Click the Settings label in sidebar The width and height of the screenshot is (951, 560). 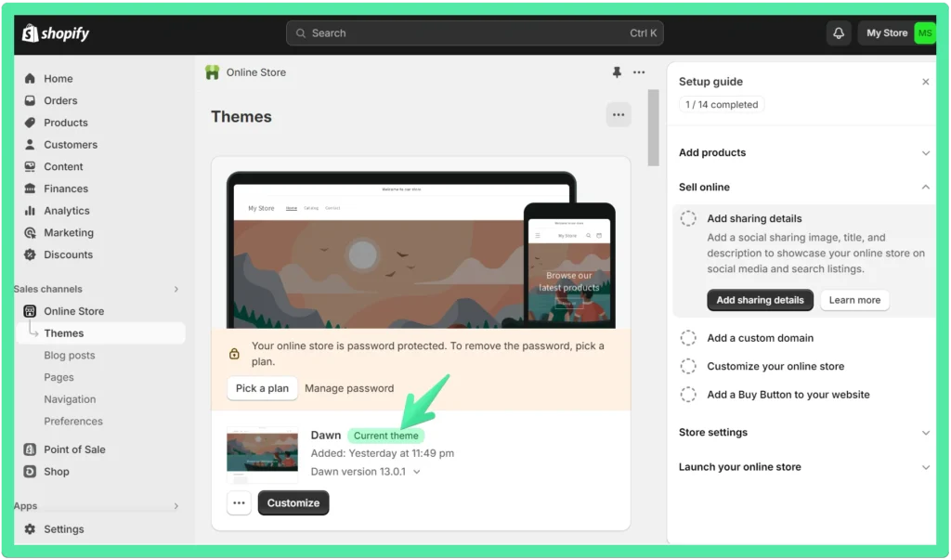click(64, 529)
